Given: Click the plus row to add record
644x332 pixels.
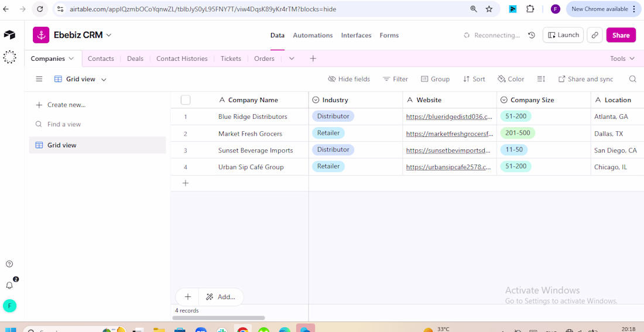Looking at the screenshot, I should (x=185, y=183).
